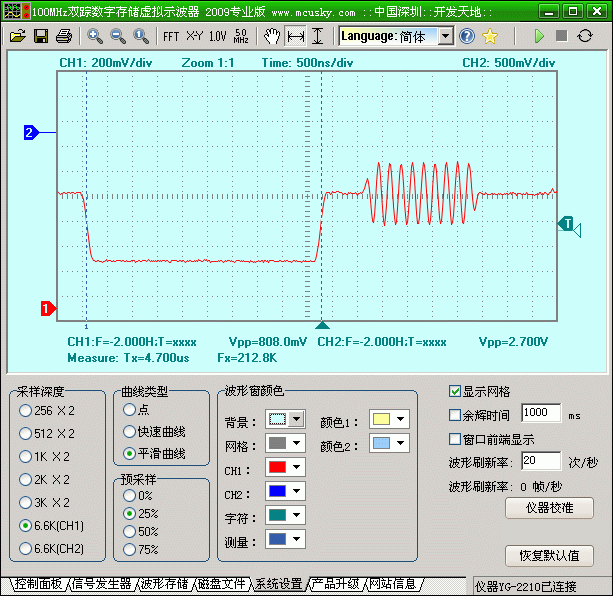Uncheck the 显示网格 checkbox
The width and height of the screenshot is (613, 596).
(455, 391)
